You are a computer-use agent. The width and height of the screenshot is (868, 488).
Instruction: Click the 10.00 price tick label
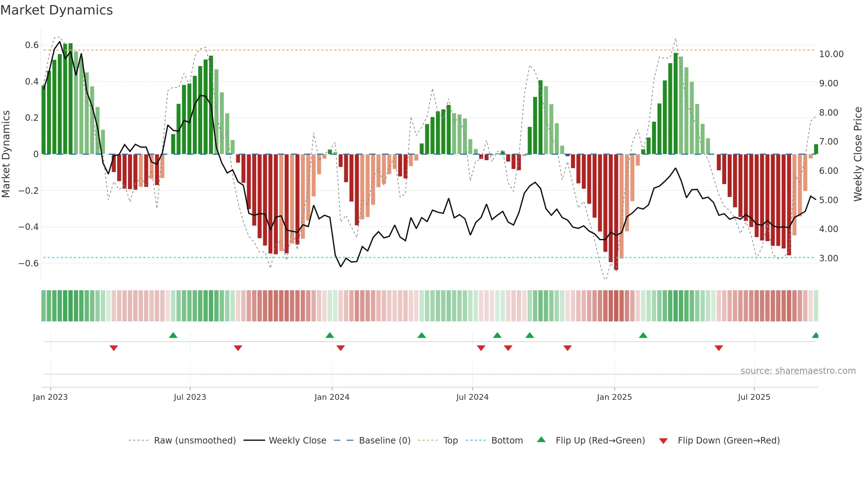pos(831,54)
